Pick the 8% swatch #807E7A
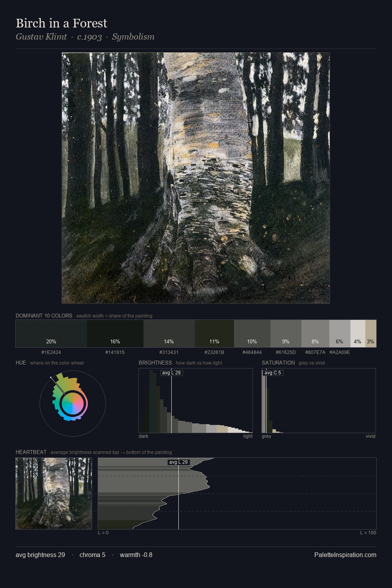 tap(315, 334)
